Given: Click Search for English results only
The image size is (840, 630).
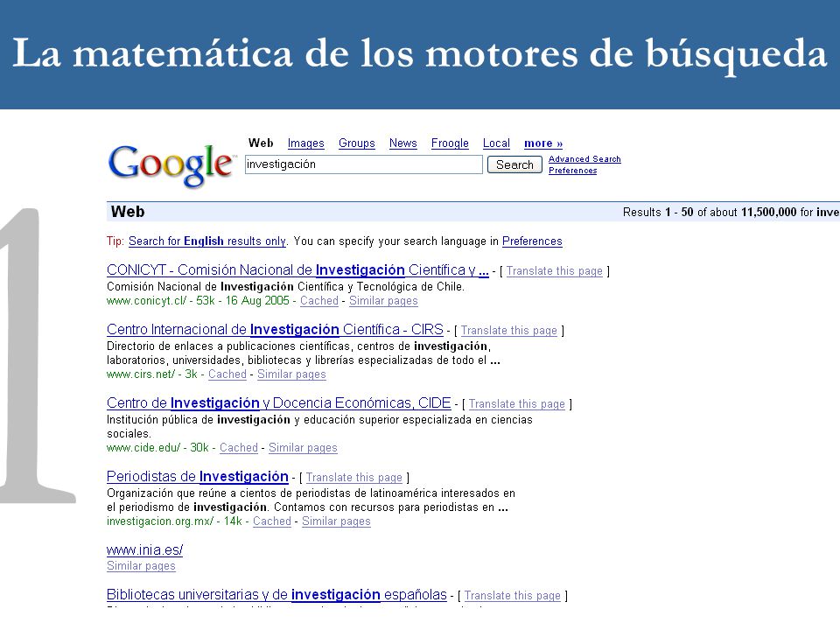Looking at the screenshot, I should (x=207, y=241).
